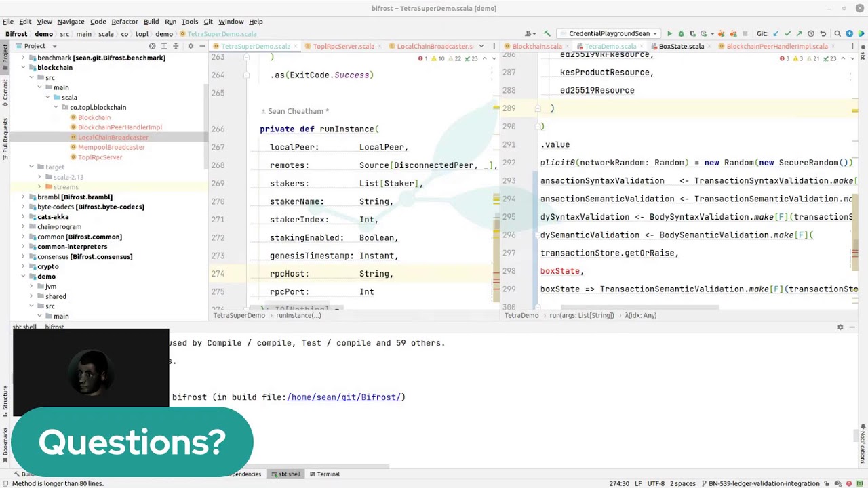Hide the sbt shell panel
The image size is (868, 488).
tap(852, 327)
